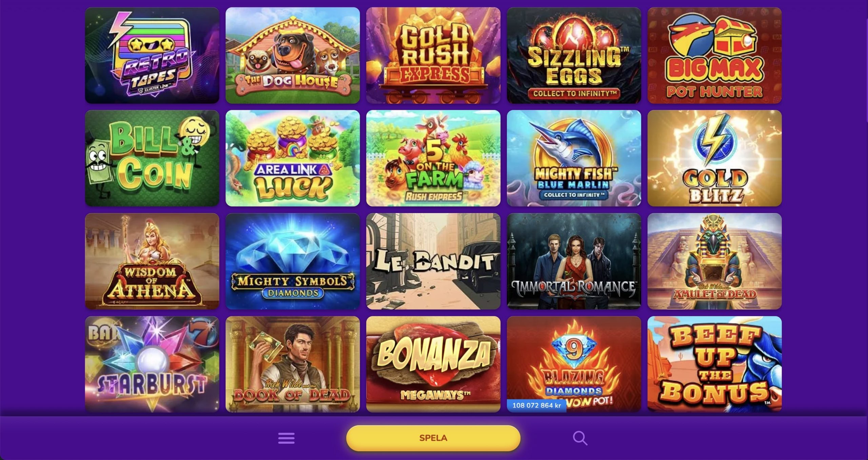
Task: Open Sizzling Eggs game thumbnail
Action: pyautogui.click(x=574, y=56)
